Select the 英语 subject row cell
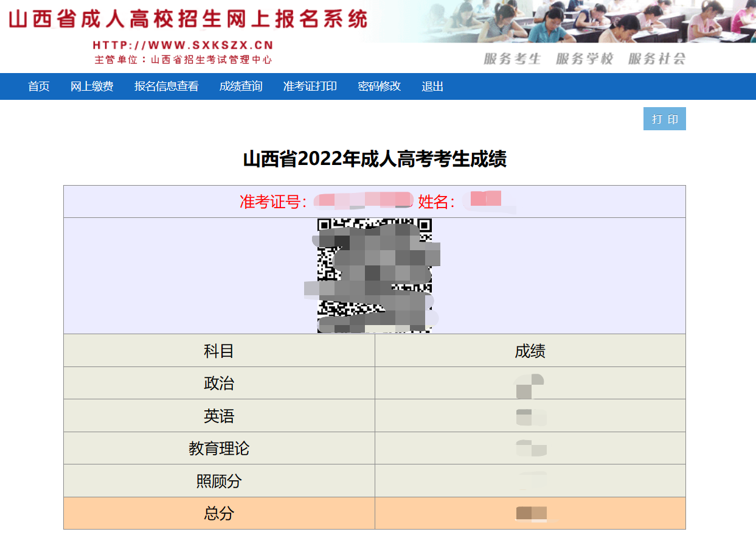 point(219,416)
